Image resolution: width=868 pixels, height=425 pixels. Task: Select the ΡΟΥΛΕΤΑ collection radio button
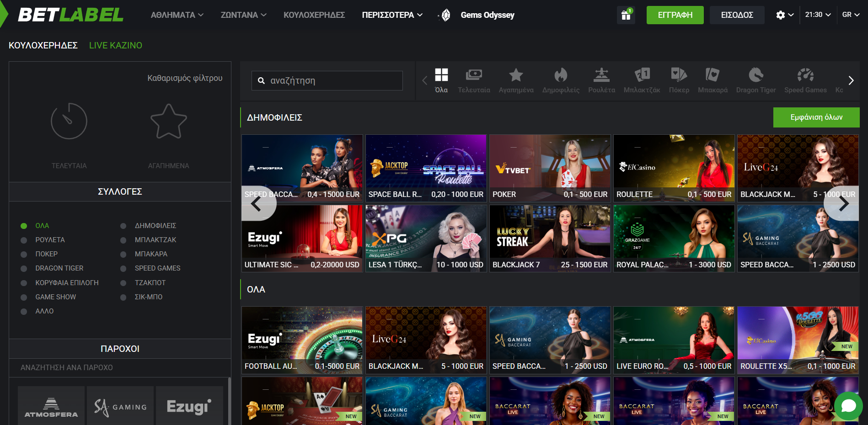tap(24, 240)
